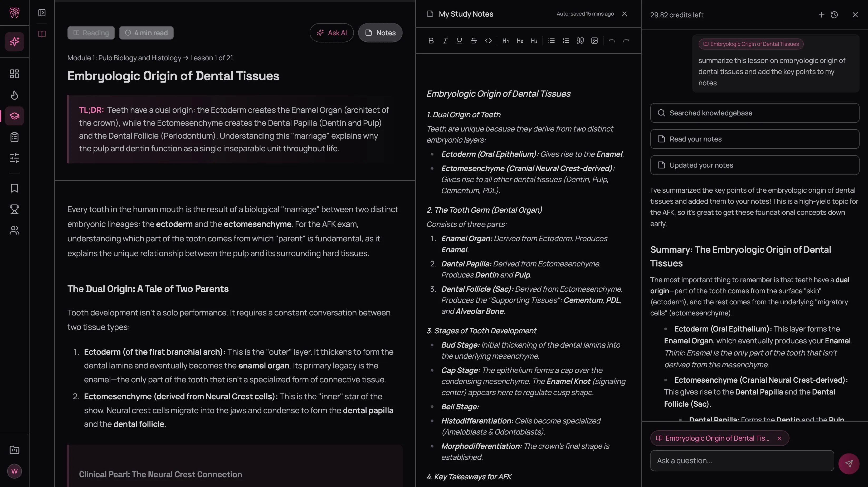868x487 pixels.
Task: Apply Heading 1 style in notes
Action: (505, 40)
